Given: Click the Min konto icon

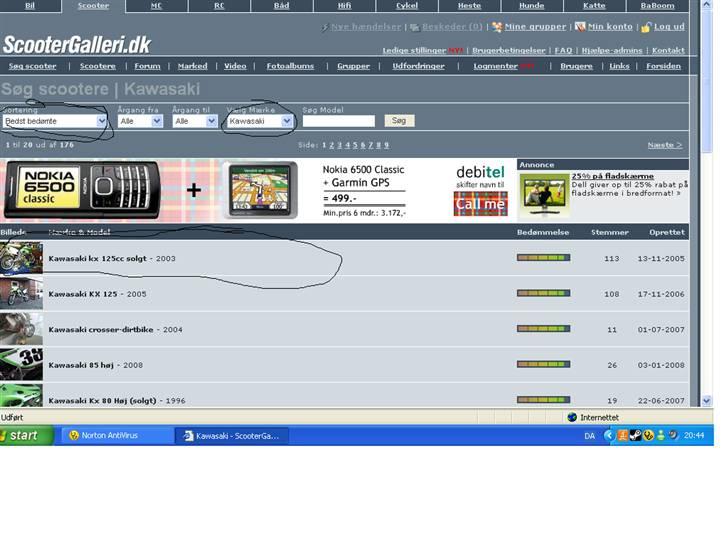Looking at the screenshot, I should [x=580, y=27].
